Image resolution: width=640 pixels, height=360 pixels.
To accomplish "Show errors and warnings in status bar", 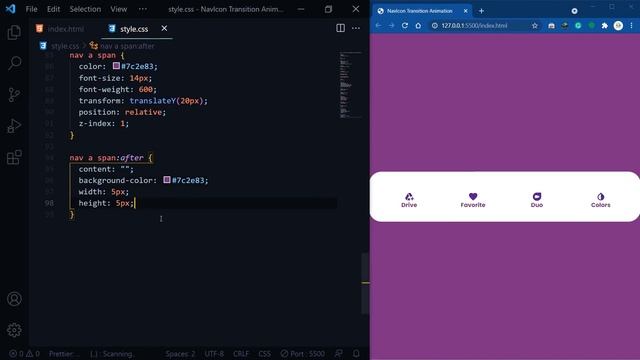I will pos(24,354).
